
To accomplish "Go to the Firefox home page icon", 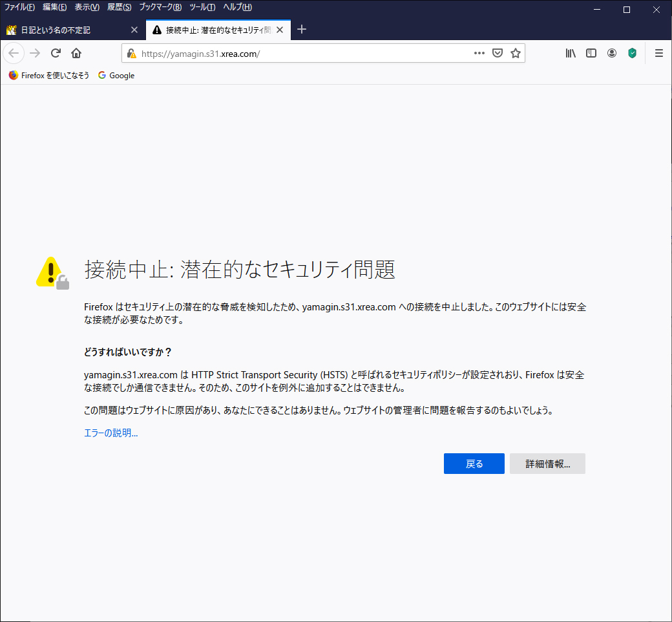I will tap(76, 53).
